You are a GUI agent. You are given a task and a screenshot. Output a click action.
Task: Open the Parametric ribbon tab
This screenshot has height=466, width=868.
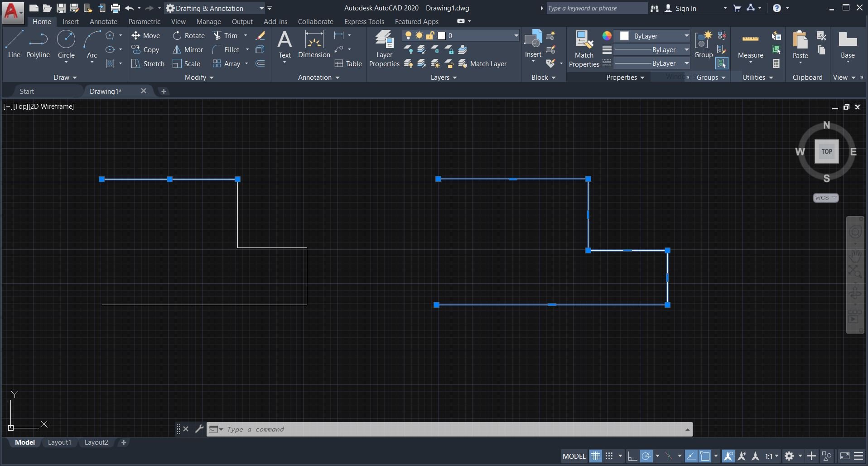tap(144, 21)
